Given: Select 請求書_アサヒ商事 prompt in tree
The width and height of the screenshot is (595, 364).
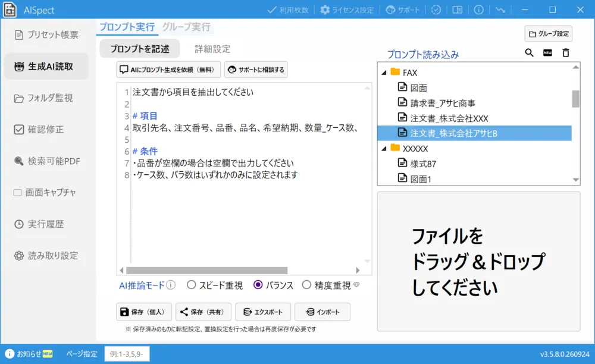Looking at the screenshot, I should [x=474, y=103].
